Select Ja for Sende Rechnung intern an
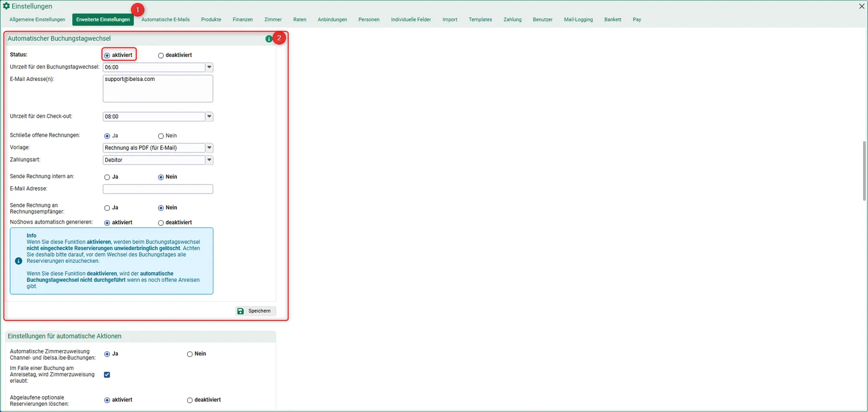The image size is (868, 412). [107, 178]
